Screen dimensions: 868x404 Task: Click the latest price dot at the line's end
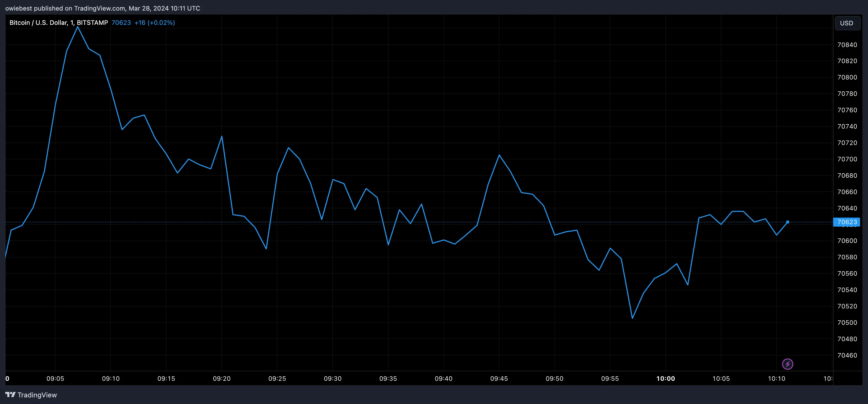click(x=787, y=222)
